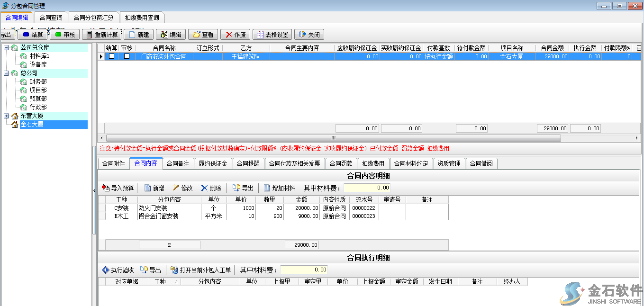Click the 结算 toolbar button
Image resolution: width=644 pixels, height=306 pixels.
coord(32,35)
